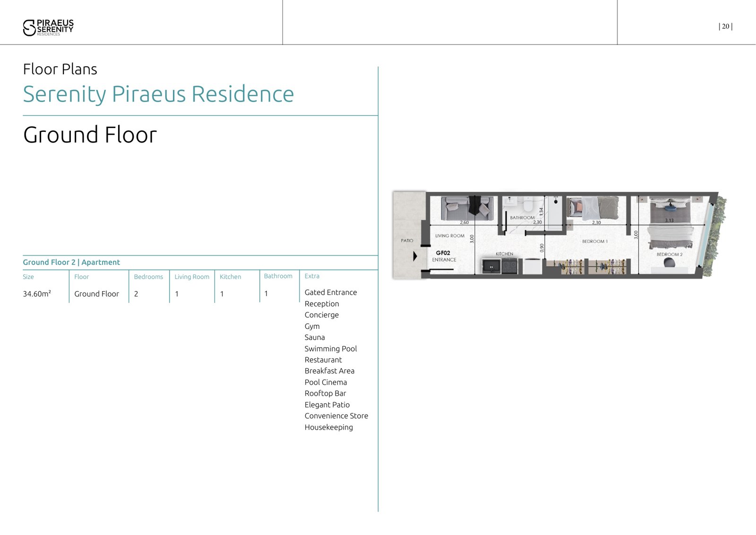Select 'Reception' in extras list
Viewport: 756px width, 535px height.
coord(322,304)
